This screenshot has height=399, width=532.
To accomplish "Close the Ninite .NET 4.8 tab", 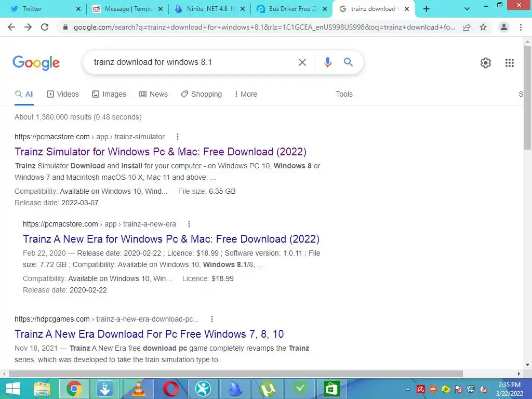I will [x=243, y=9].
